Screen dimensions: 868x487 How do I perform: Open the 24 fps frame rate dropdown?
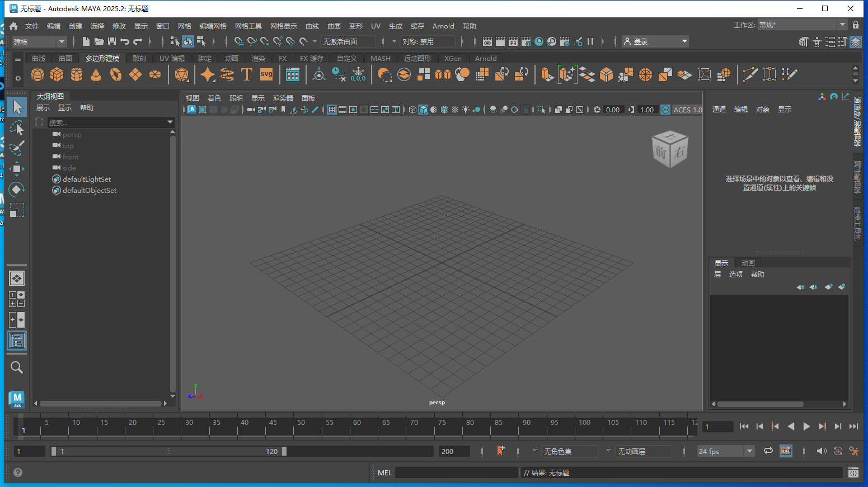coord(725,451)
